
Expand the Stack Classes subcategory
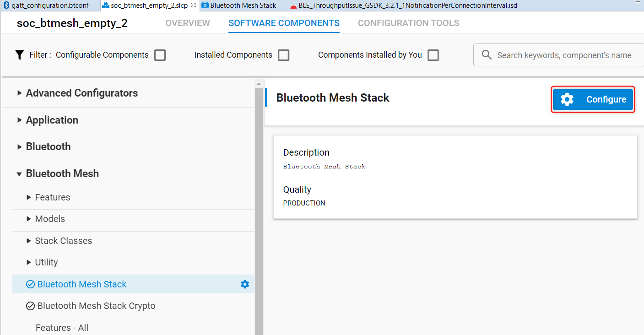(29, 241)
